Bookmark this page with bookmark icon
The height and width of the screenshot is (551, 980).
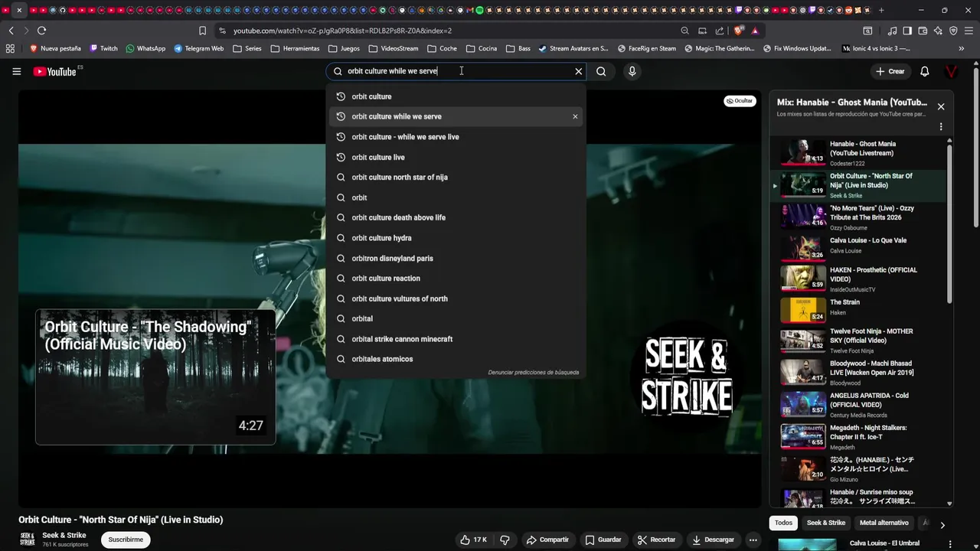click(x=202, y=31)
